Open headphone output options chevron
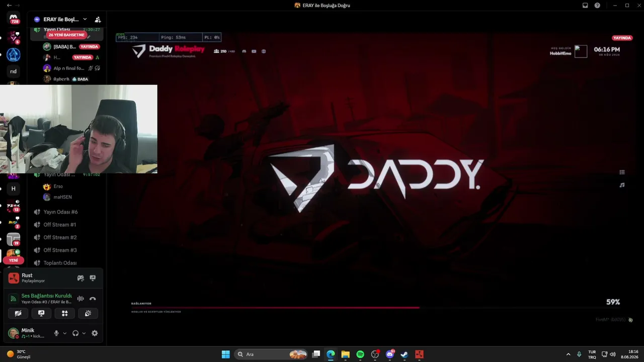The image size is (644, 362). coord(84,333)
